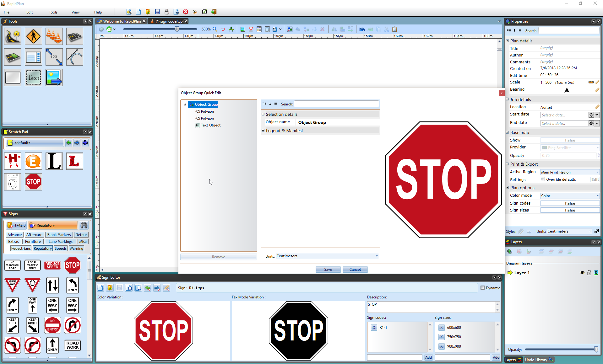Open the Edit menu
The height and width of the screenshot is (364, 603).
pos(30,12)
